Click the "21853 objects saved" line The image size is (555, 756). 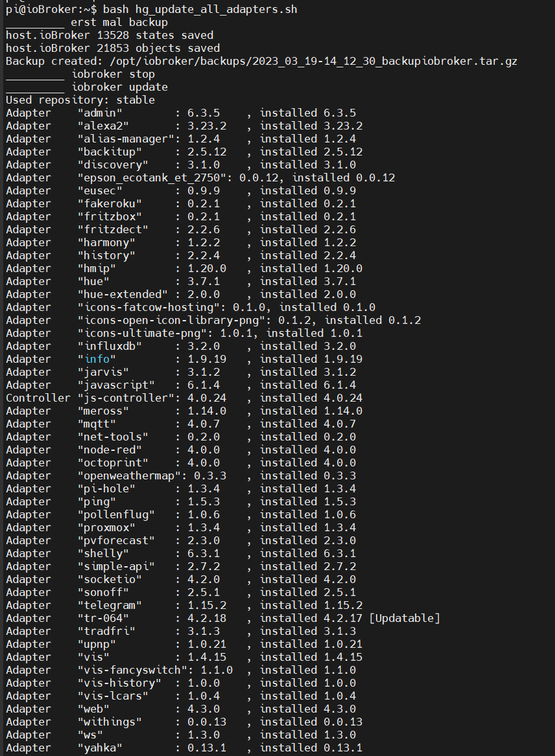coord(112,49)
